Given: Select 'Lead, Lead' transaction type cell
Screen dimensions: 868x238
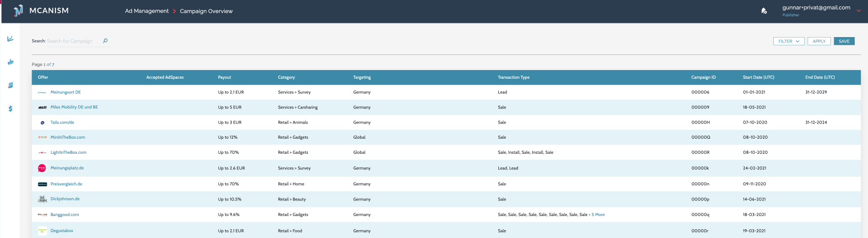Looking at the screenshot, I should (x=508, y=168).
